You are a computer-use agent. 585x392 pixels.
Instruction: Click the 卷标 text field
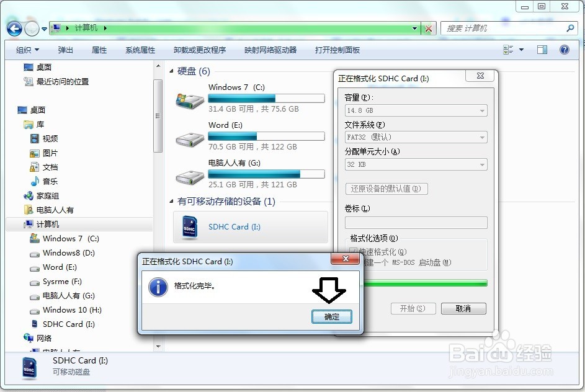tap(416, 222)
